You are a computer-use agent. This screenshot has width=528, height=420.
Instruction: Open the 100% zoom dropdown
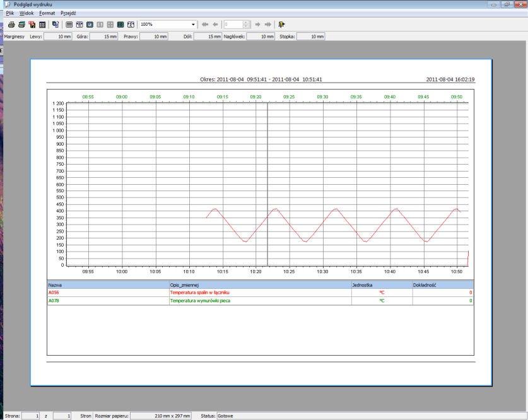pos(193,25)
